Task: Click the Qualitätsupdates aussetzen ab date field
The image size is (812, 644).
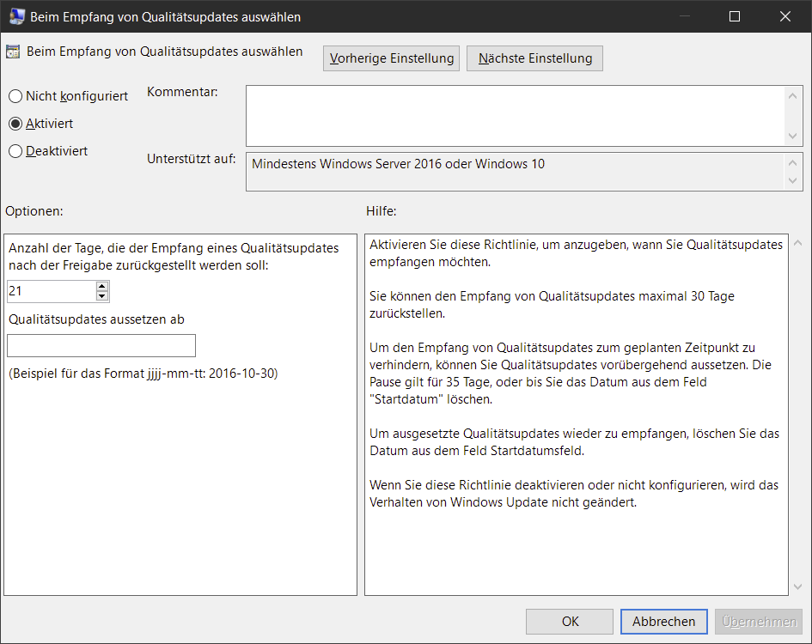Action: pyautogui.click(x=101, y=345)
